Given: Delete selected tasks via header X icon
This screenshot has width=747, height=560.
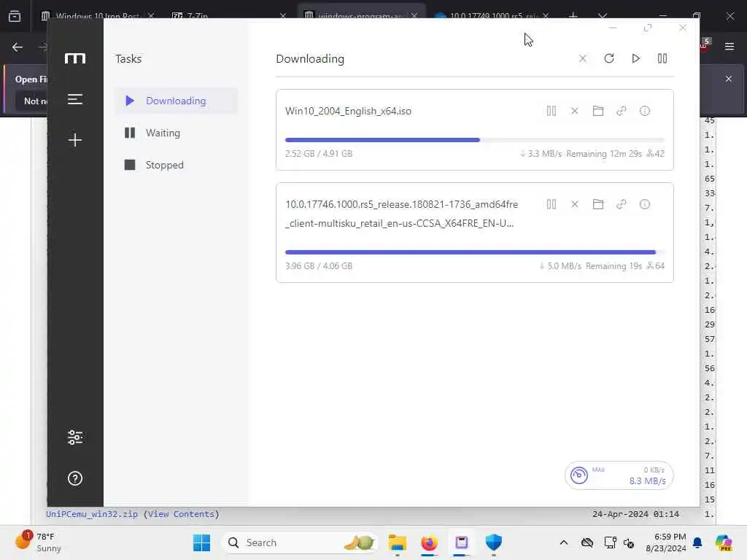Looking at the screenshot, I should pyautogui.click(x=582, y=58).
